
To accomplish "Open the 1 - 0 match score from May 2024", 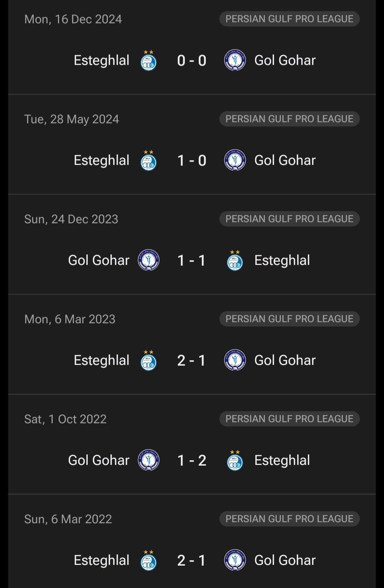I will pos(192,161).
